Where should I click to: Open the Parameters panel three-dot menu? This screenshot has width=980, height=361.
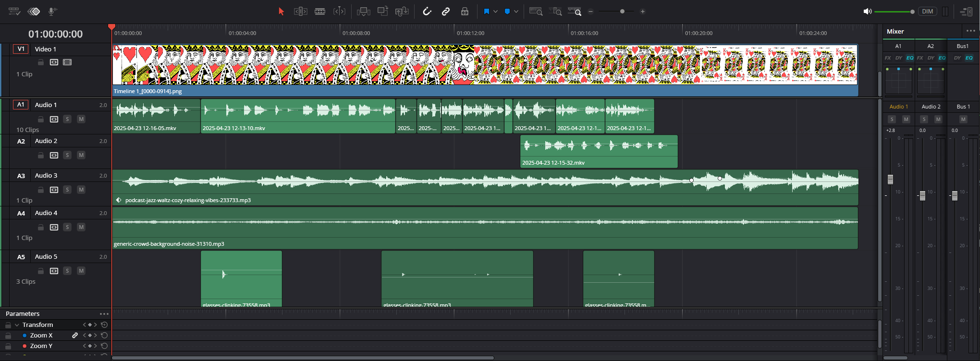coord(104,314)
